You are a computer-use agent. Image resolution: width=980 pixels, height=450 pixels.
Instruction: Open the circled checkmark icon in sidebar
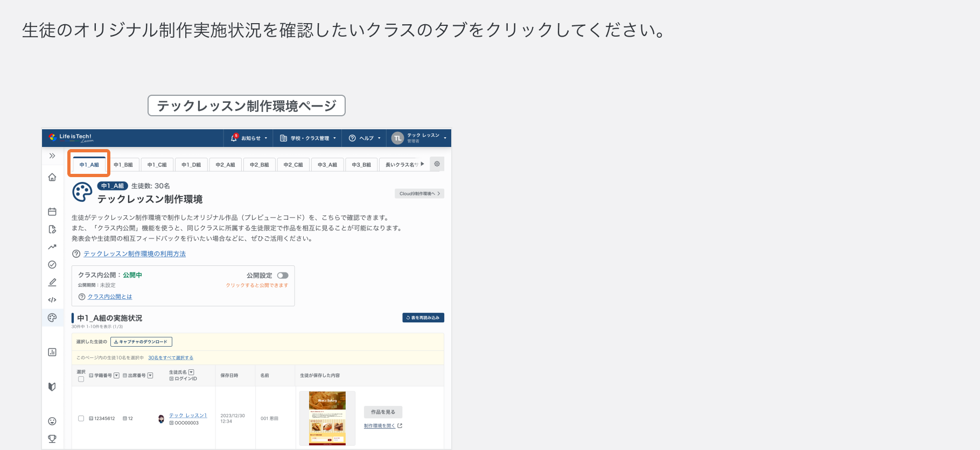(52, 264)
